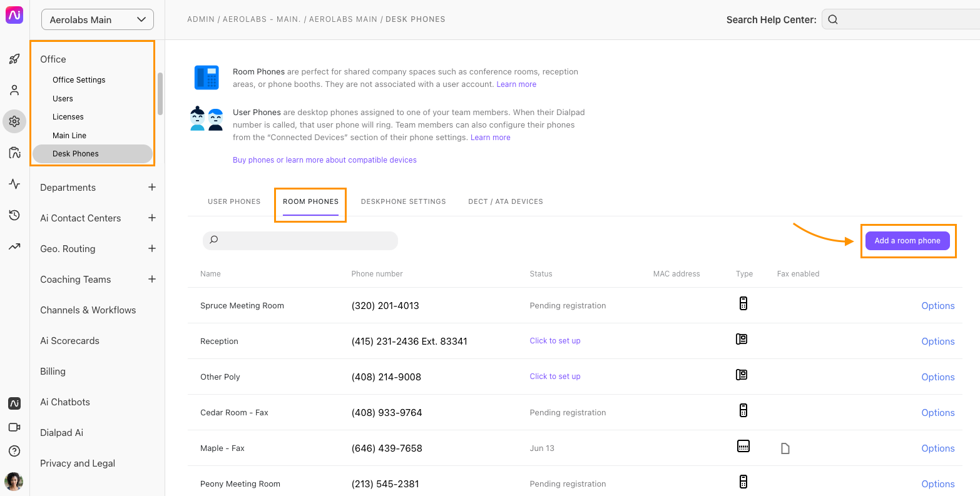Click the Add a room phone button

(907, 241)
